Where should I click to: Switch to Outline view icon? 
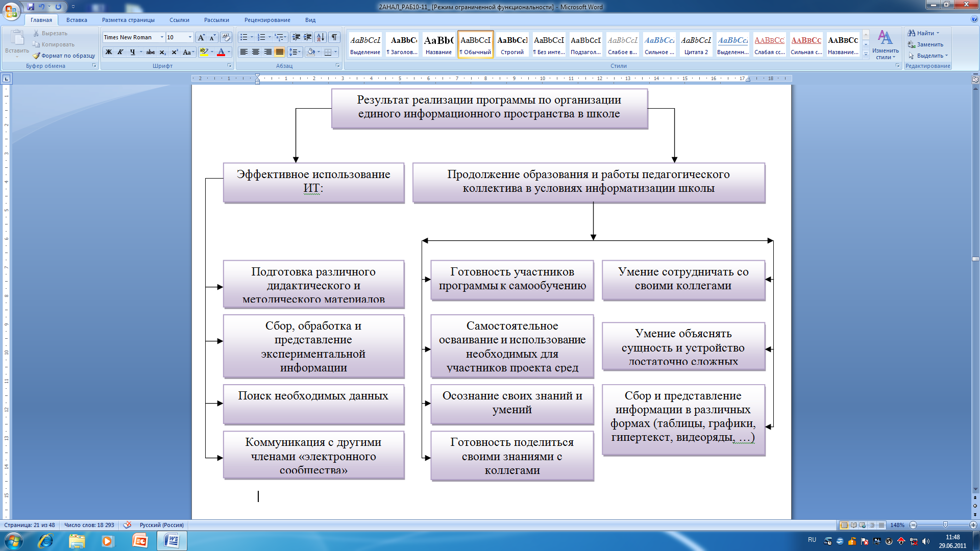pos(872,525)
